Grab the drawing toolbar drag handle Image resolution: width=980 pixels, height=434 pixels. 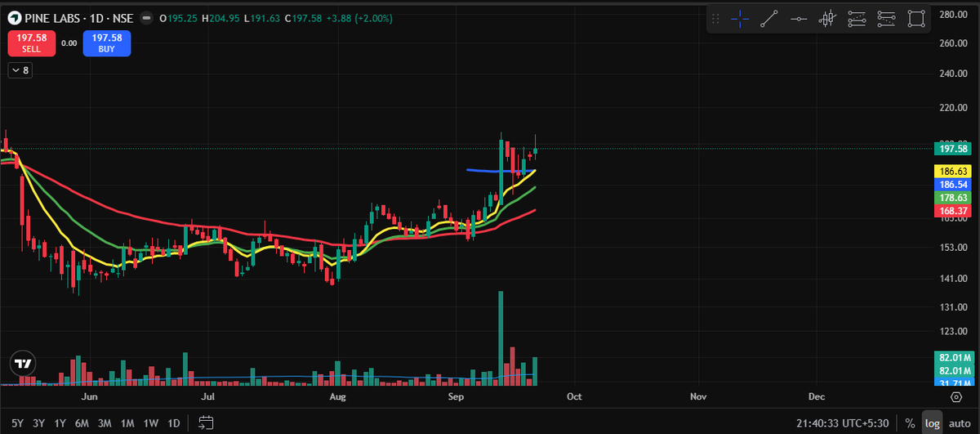tap(715, 19)
